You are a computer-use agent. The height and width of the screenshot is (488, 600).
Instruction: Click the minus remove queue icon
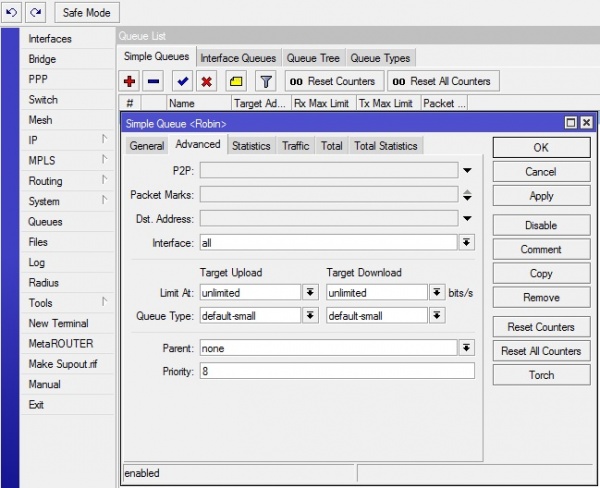pos(153,81)
